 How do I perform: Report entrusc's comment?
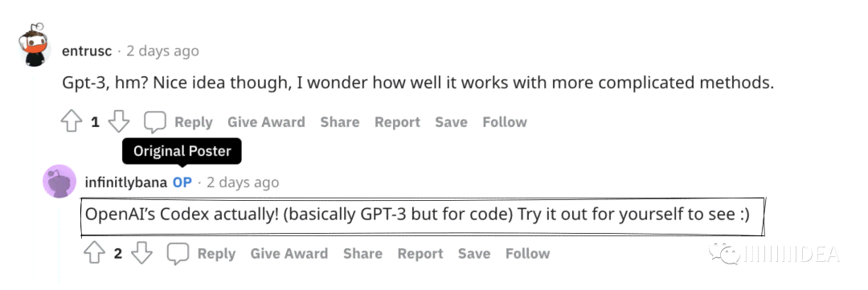pyautogui.click(x=397, y=122)
